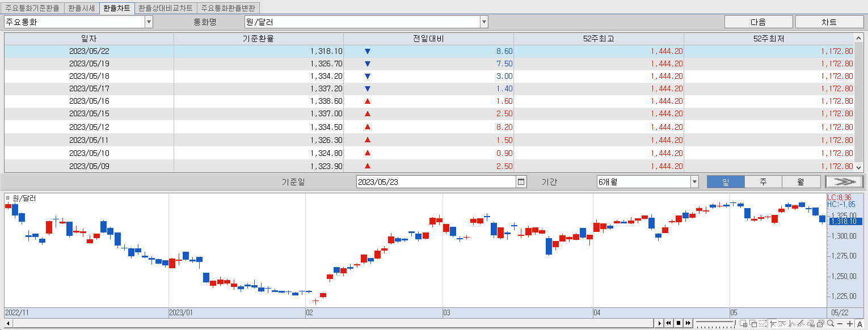Switch to the 주요통화환율변환 tab
The width and height of the screenshot is (868, 330).
[228, 8]
